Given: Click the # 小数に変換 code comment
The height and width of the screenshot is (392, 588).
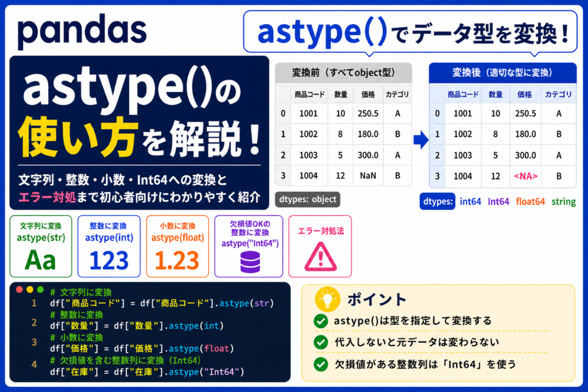Looking at the screenshot, I should [76, 337].
